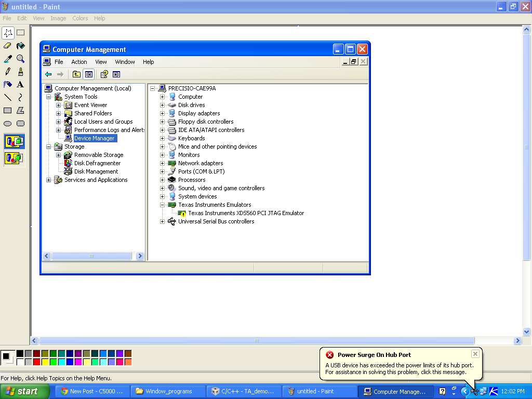This screenshot has height=399, width=532.
Task: Dismiss the Power Surge balloon notification
Action: [x=475, y=354]
